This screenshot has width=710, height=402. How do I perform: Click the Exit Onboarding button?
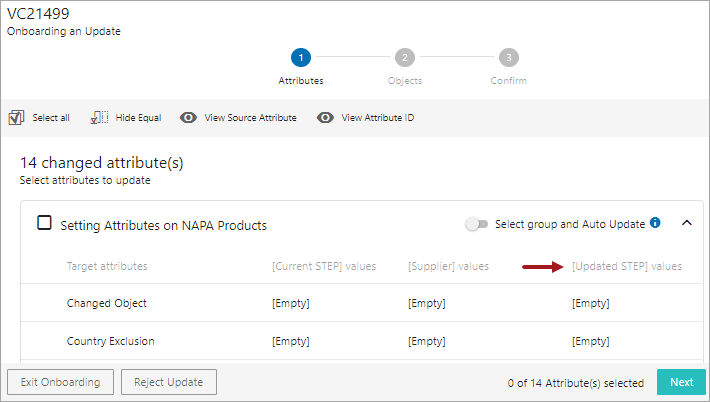click(x=61, y=382)
